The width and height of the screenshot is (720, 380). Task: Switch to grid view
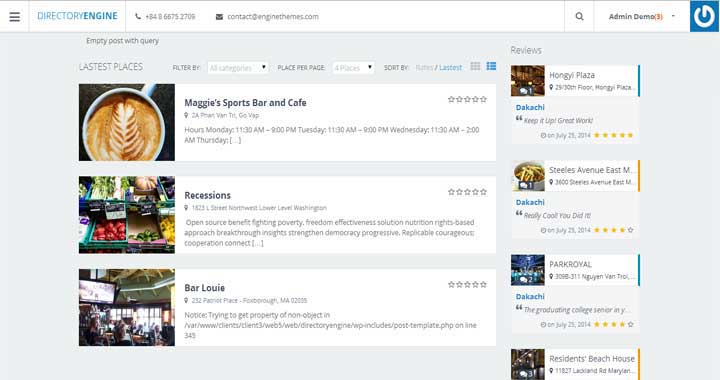pyautogui.click(x=475, y=66)
